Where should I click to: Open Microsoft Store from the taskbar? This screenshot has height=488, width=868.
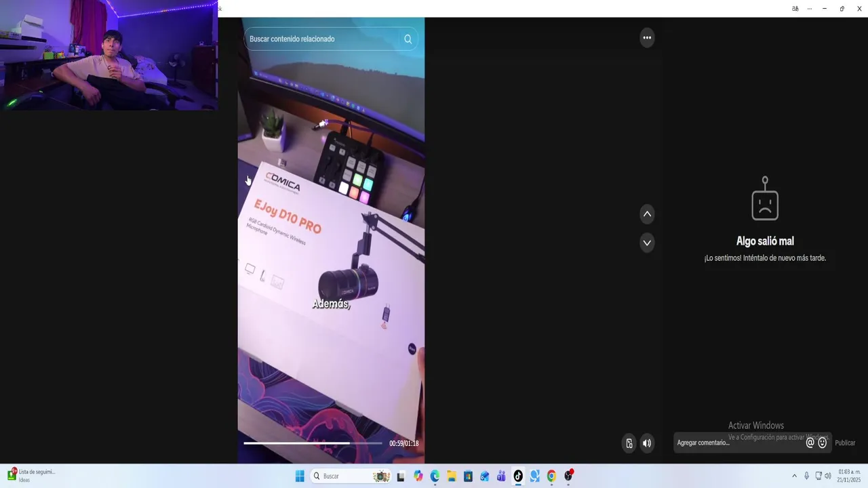coord(468,476)
